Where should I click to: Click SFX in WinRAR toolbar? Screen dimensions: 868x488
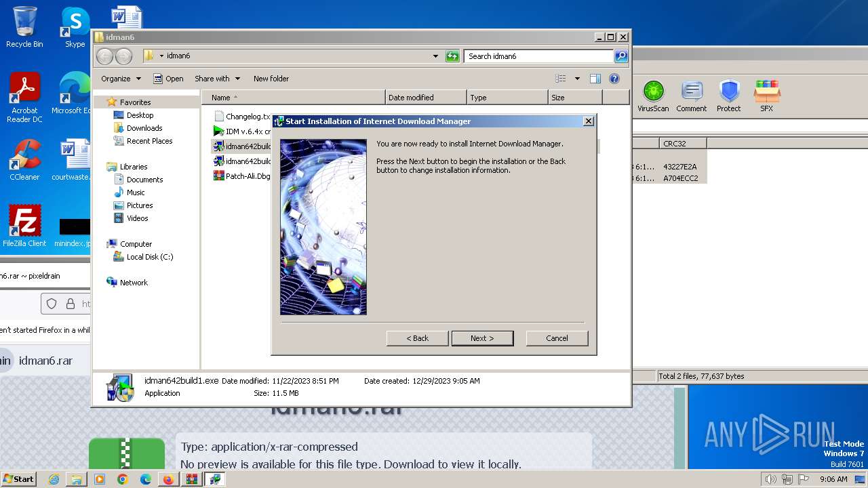coord(766,96)
